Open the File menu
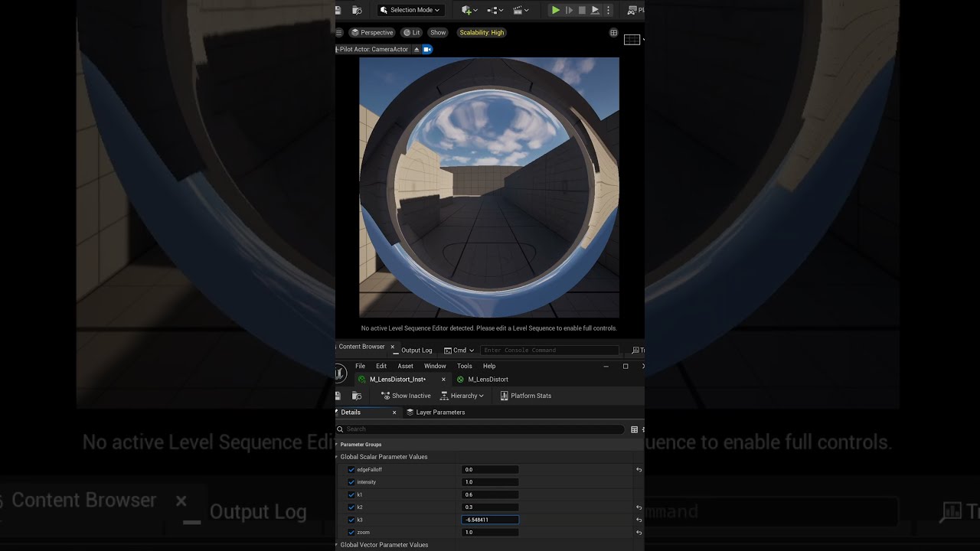Viewport: 980px width, 551px height. click(360, 366)
